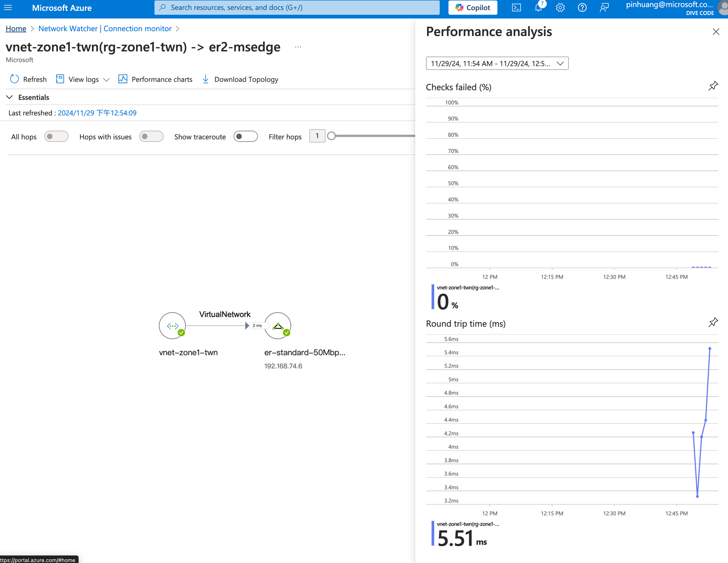Screen dimensions: 728x563
Task: Click the Filter hops slider handle
Action: (331, 136)
